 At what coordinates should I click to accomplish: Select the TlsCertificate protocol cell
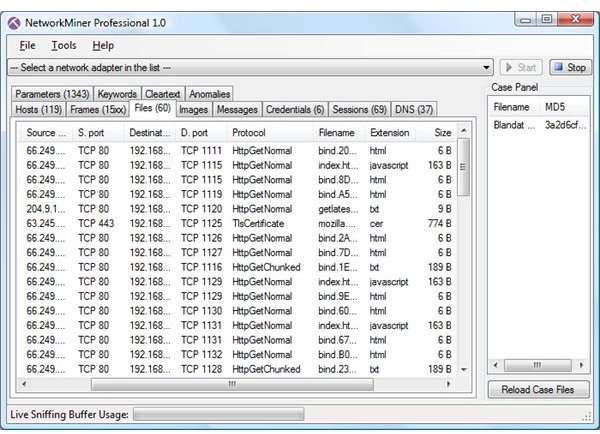point(258,224)
